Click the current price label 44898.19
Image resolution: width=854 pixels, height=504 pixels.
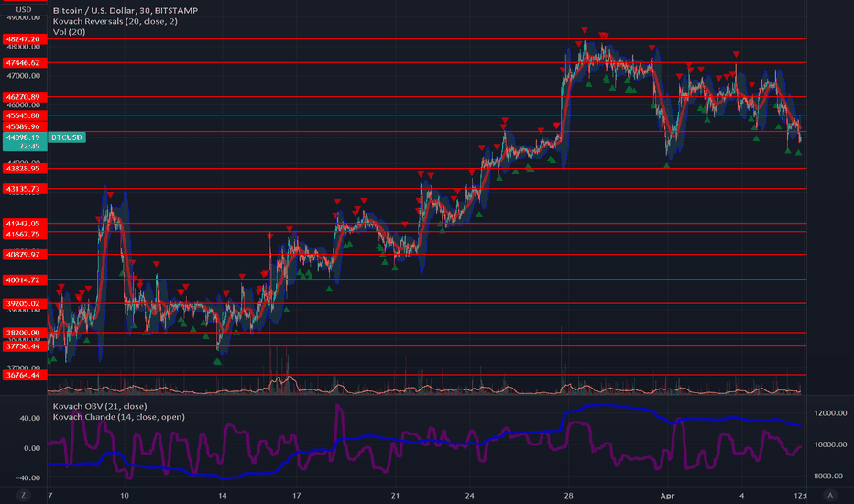pyautogui.click(x=25, y=142)
